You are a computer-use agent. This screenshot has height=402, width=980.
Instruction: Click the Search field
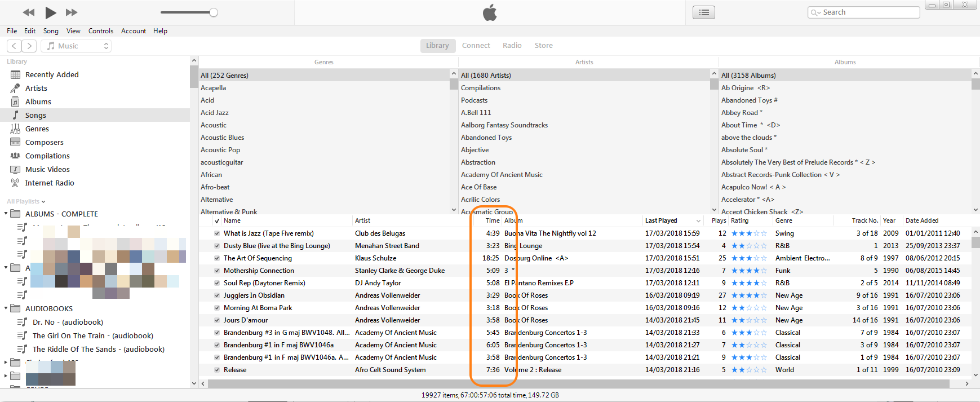click(863, 12)
